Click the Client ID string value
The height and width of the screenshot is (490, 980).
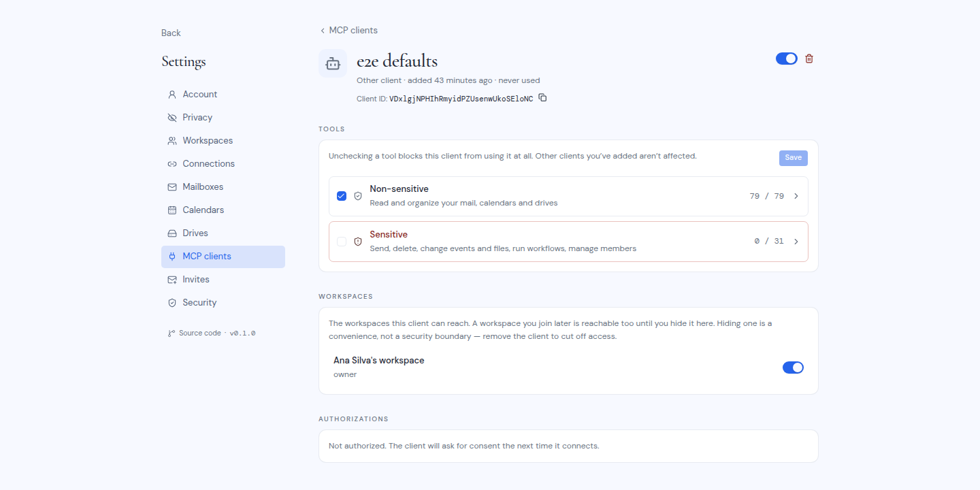(461, 99)
